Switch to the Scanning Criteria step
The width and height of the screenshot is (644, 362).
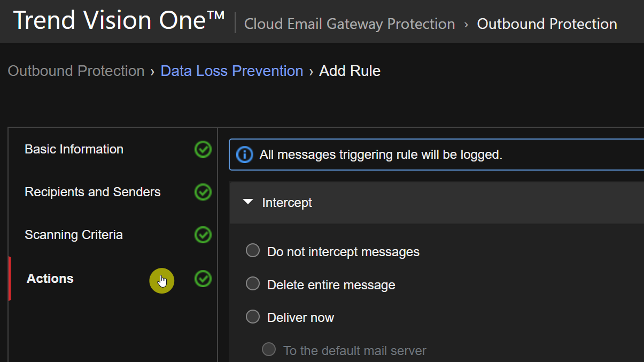74,235
